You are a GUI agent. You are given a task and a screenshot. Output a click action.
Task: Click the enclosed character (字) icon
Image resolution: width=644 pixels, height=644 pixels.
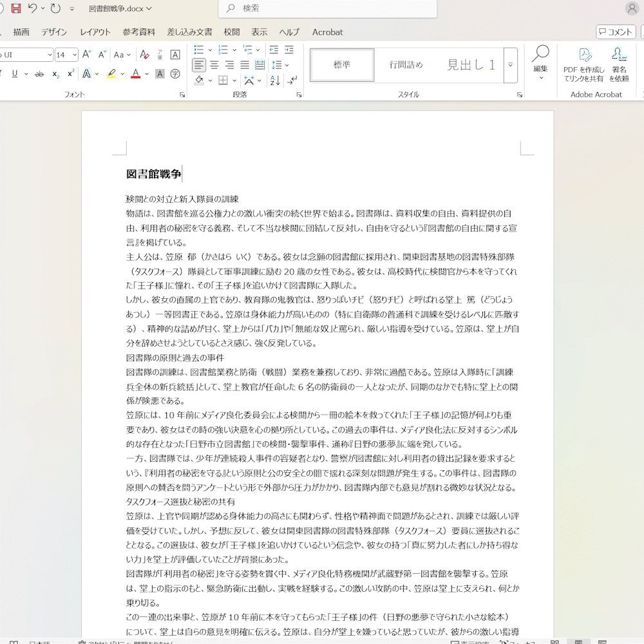[175, 74]
